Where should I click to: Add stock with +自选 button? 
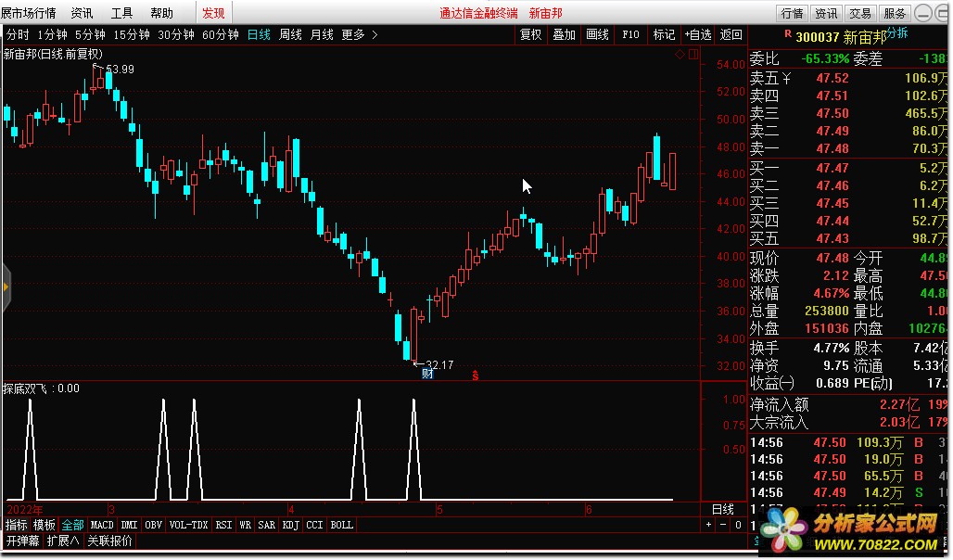click(698, 34)
